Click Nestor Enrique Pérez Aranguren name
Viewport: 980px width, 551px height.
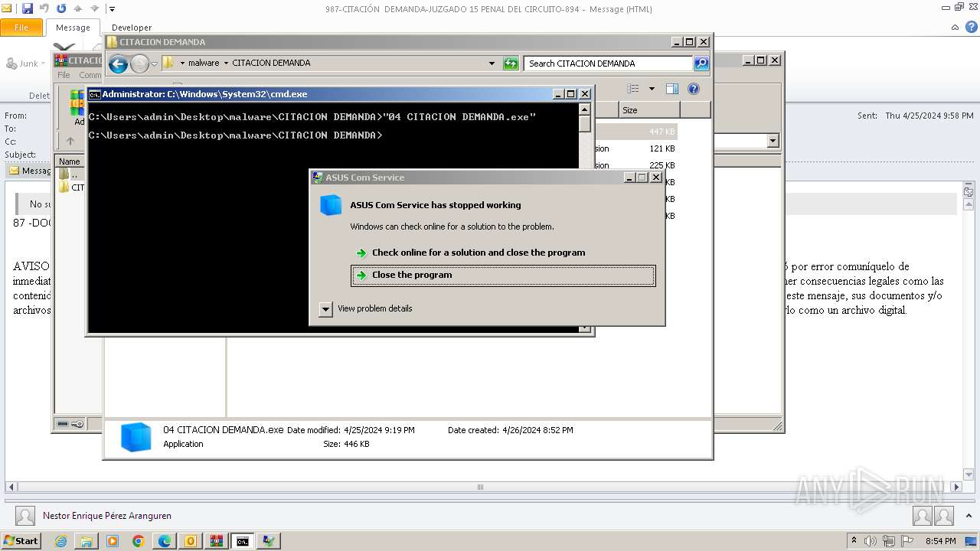(x=107, y=516)
